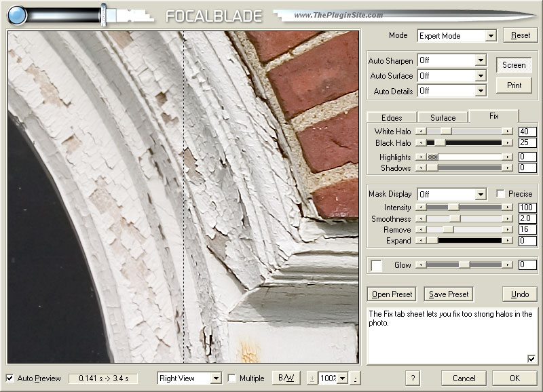Click the Screen button

tap(514, 65)
